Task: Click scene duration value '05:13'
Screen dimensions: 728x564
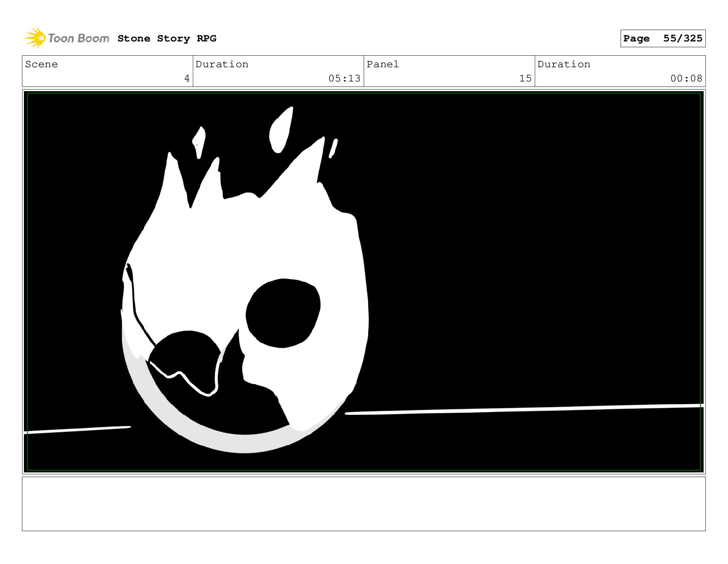Action: point(344,78)
